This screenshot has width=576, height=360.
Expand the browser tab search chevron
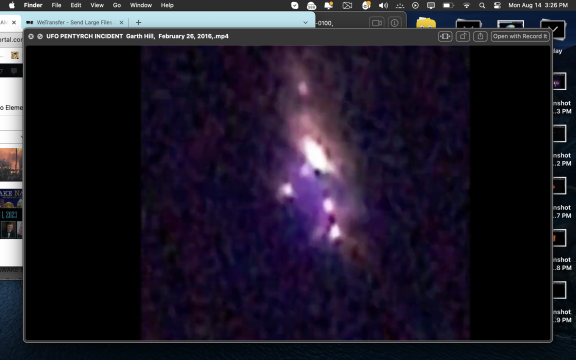pyautogui.click(x=305, y=22)
